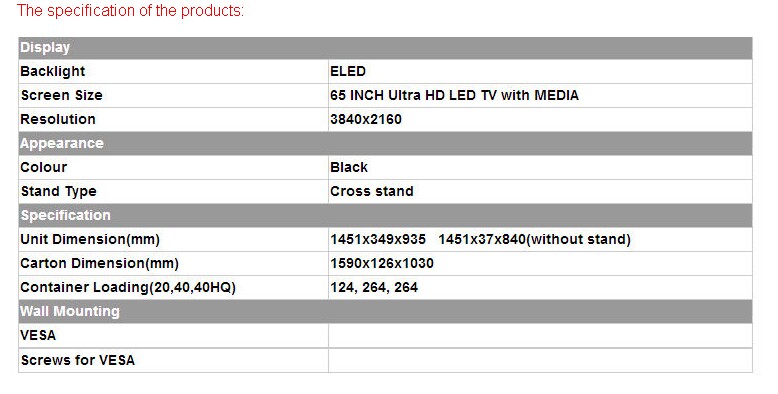Click the Wall Mounting section header
The height and width of the screenshot is (394, 778).
[385, 312]
